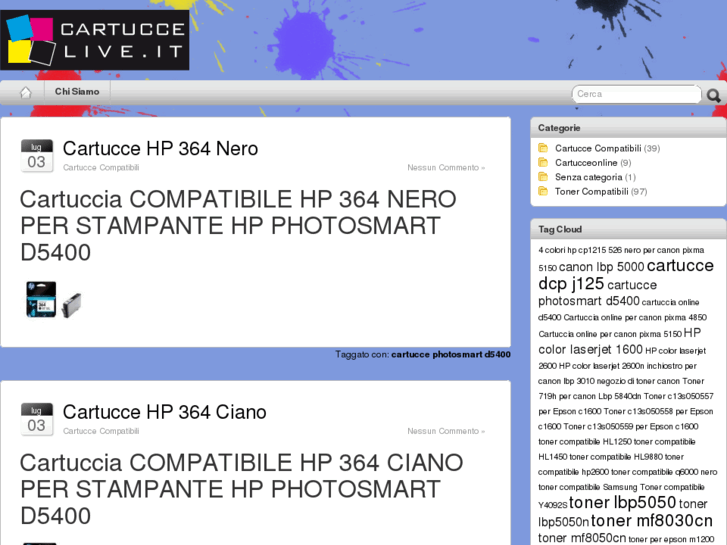
Task: Select tag toner compatibile HL9880
Action: (x=616, y=457)
